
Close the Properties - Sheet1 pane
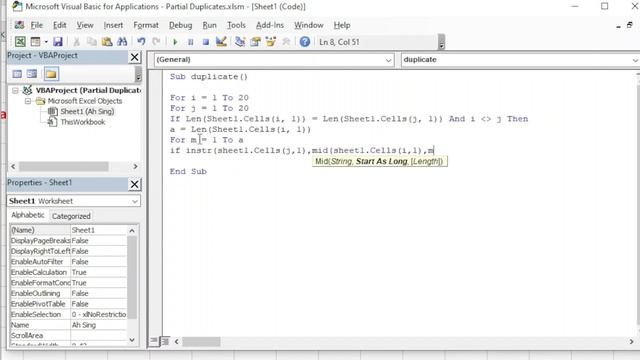[134, 184]
